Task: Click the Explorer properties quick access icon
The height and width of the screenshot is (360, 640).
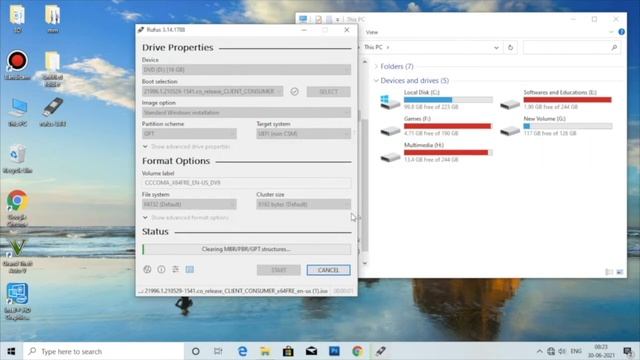Action: coord(318,19)
